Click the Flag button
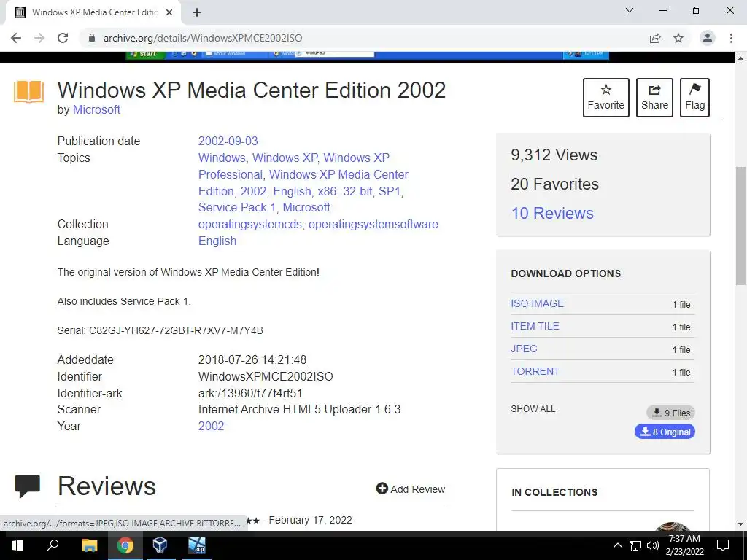747x560 pixels. coord(694,98)
